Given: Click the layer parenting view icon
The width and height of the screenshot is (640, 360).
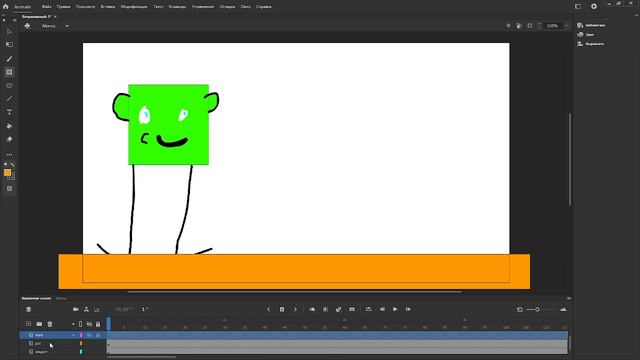Looking at the screenshot, I should pyautogui.click(x=86, y=309).
